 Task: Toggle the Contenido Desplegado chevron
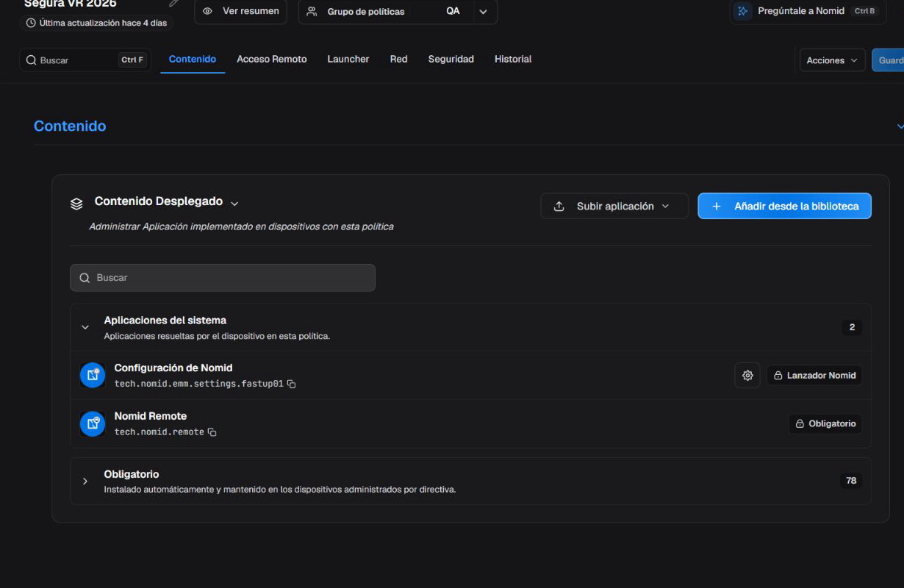point(234,203)
